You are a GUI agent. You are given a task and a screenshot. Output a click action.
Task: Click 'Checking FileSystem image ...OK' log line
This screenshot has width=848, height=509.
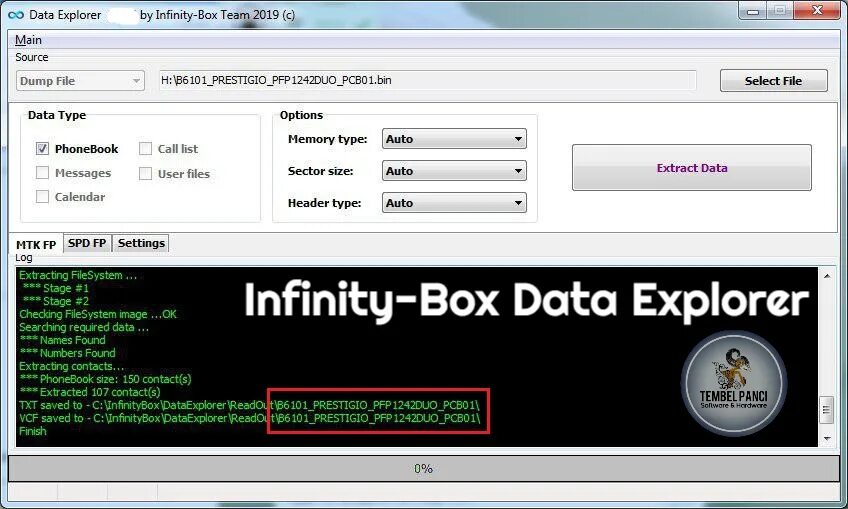click(x=98, y=314)
